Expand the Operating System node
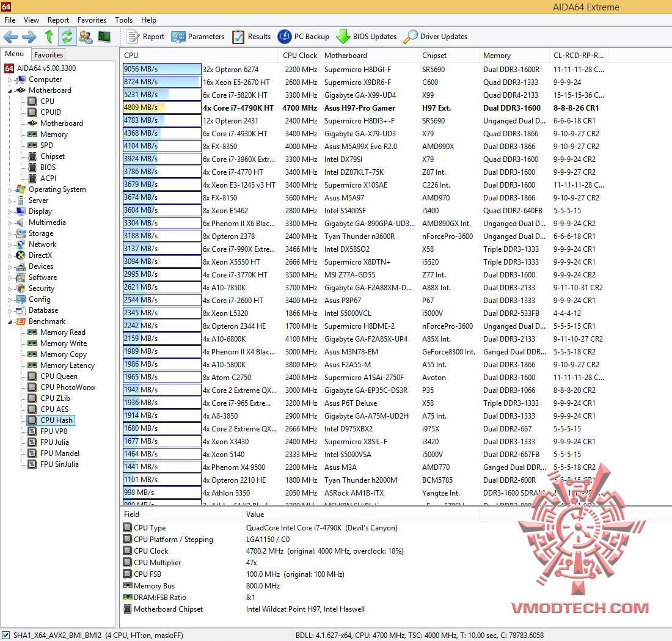 (10, 189)
